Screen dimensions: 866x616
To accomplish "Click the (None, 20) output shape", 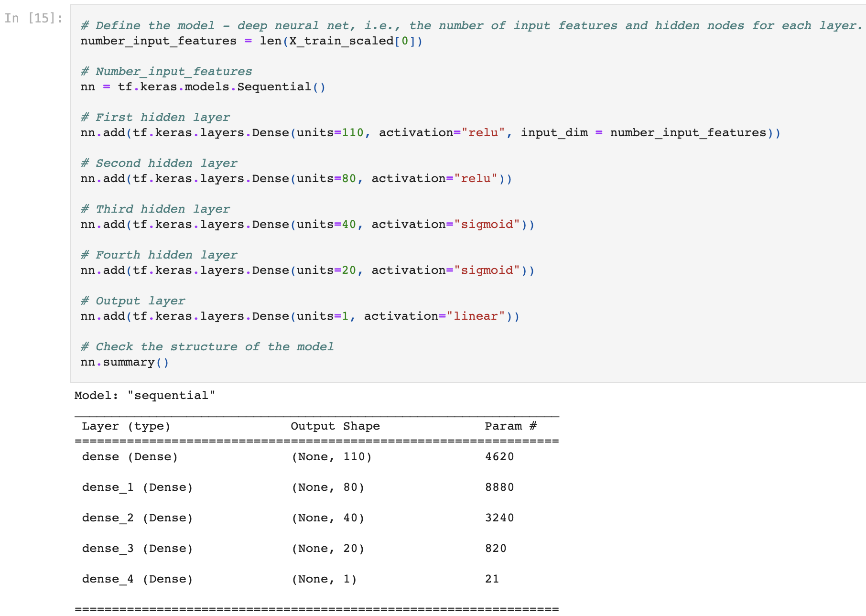I will tap(328, 549).
